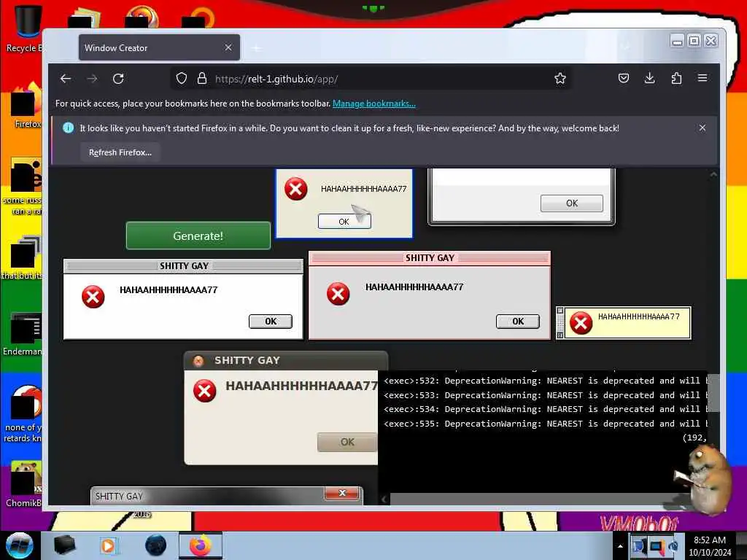The image size is (747, 560).
Task: Focus the URL address bar
Action: point(371,79)
